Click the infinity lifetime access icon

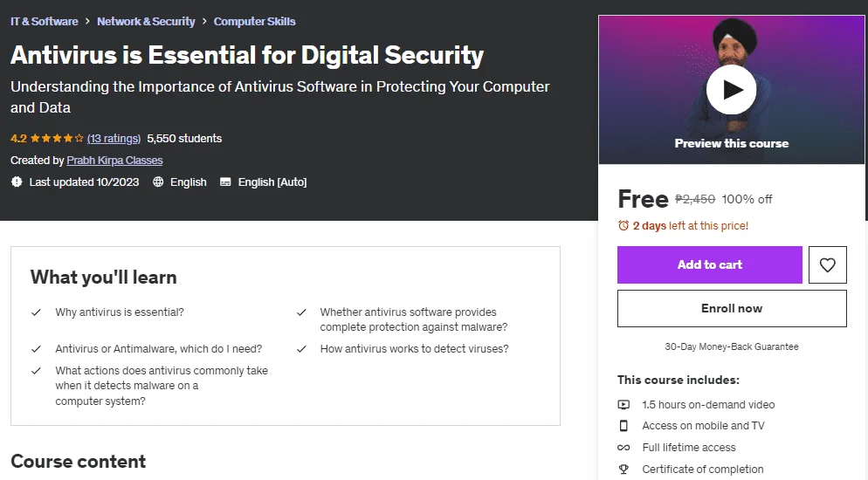click(x=623, y=448)
